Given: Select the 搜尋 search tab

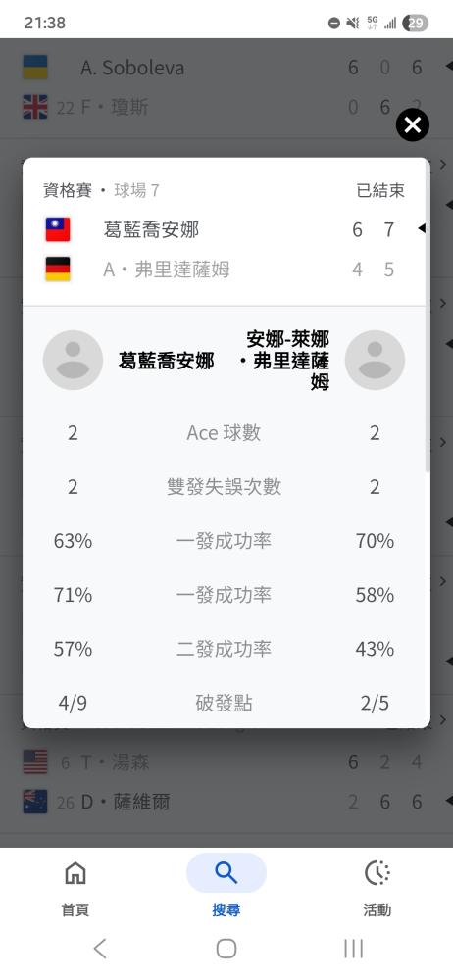Looking at the screenshot, I should (x=226, y=888).
